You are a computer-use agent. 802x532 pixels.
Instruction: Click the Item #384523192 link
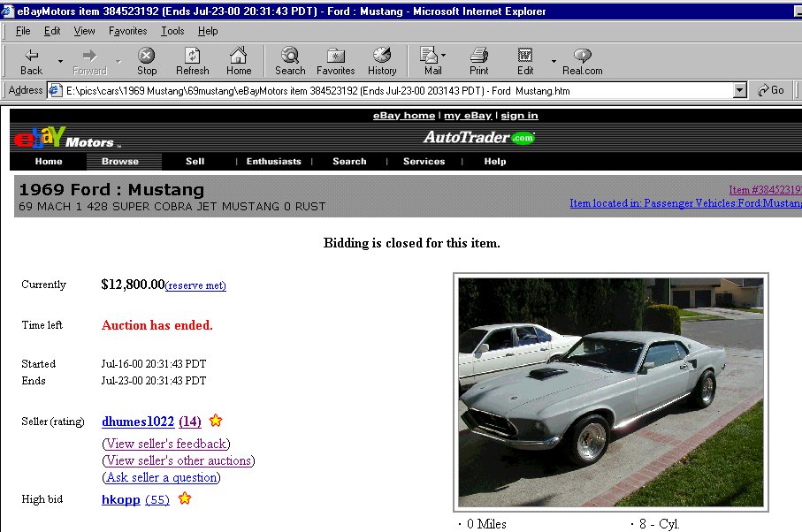click(765, 190)
